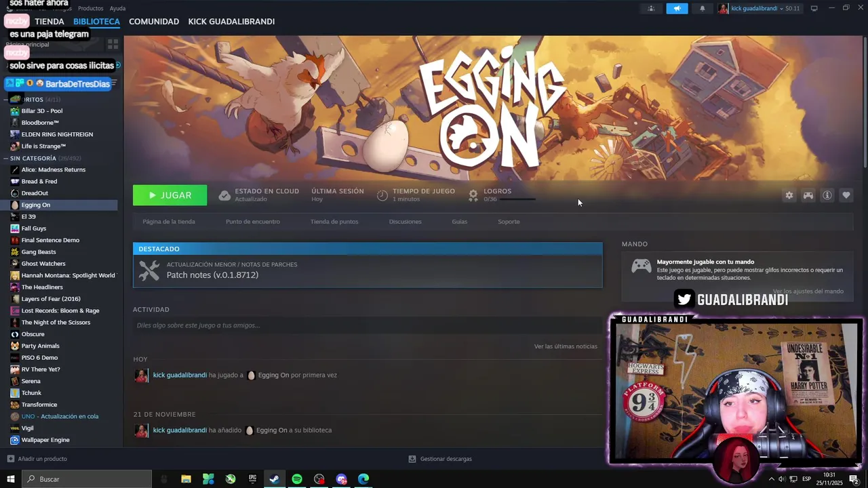The height and width of the screenshot is (488, 868).
Task: Click the green JUGAR button
Action: click(x=170, y=195)
